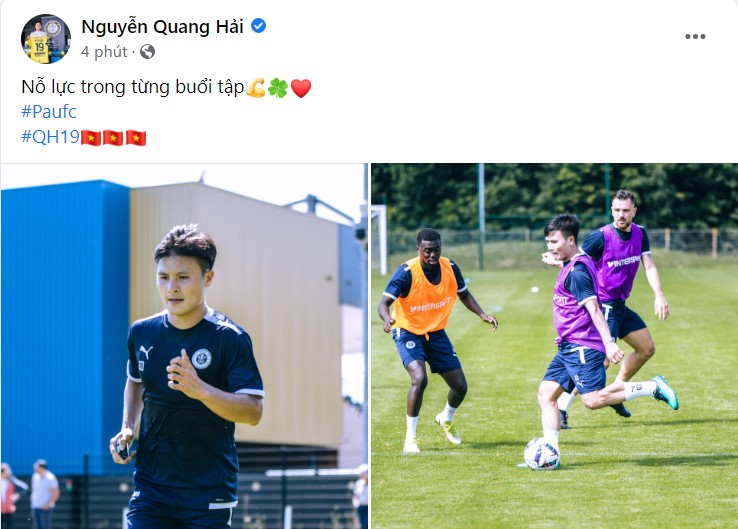The height and width of the screenshot is (529, 738).
Task: Click the first Vietnam flag emoji
Action: [x=91, y=138]
